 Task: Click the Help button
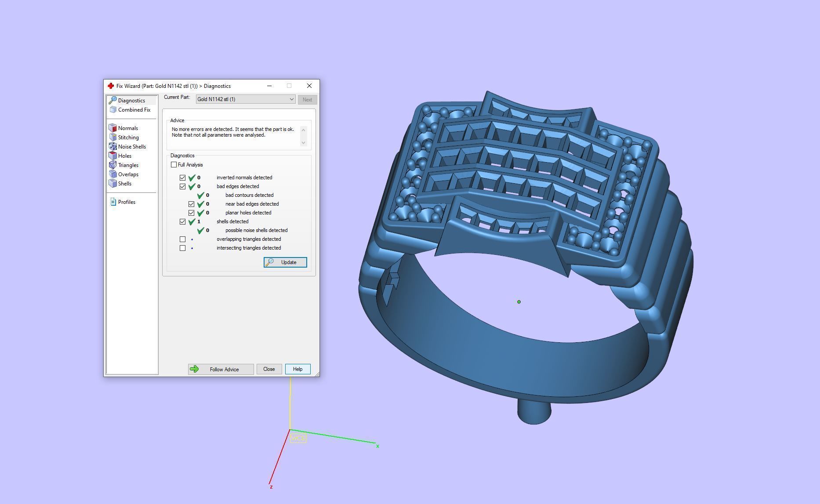pyautogui.click(x=298, y=369)
